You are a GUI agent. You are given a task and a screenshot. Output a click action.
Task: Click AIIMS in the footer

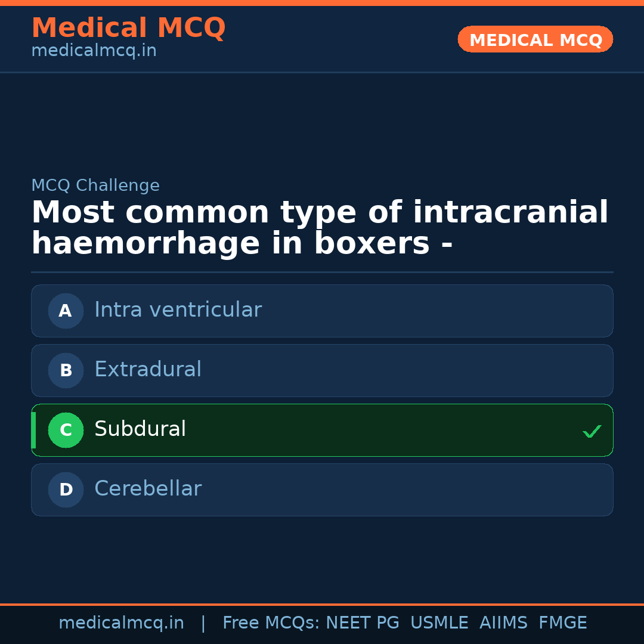[x=503, y=623]
